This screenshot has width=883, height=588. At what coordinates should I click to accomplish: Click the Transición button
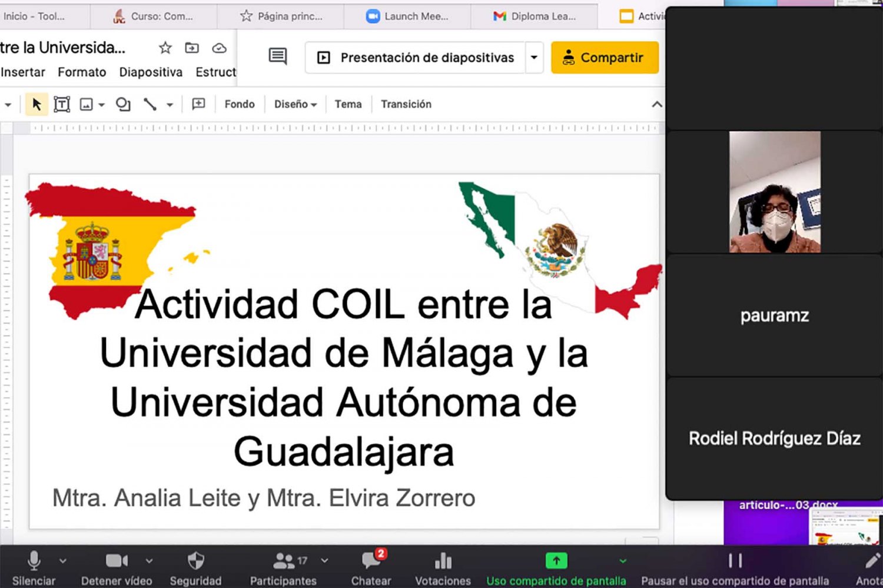406,104
